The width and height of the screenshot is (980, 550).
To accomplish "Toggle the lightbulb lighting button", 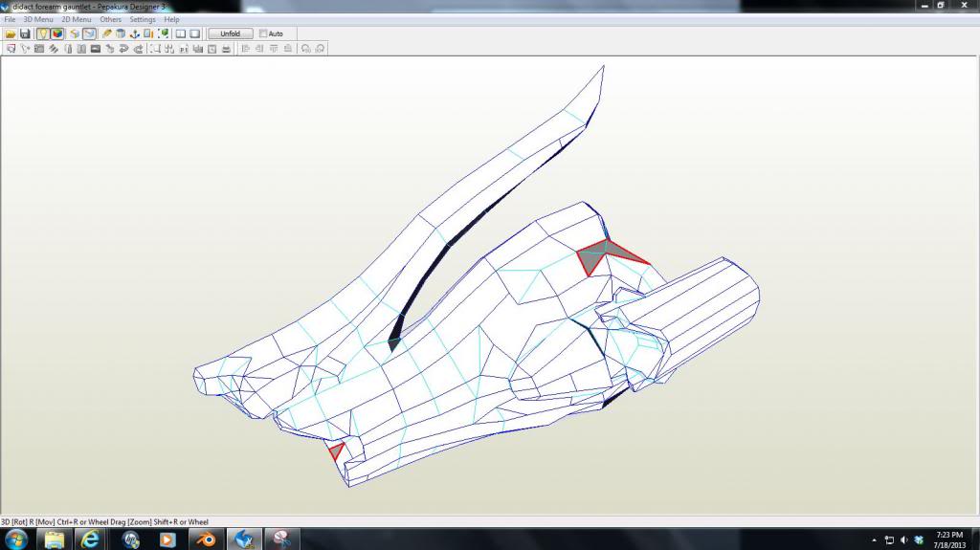I will [x=42, y=33].
